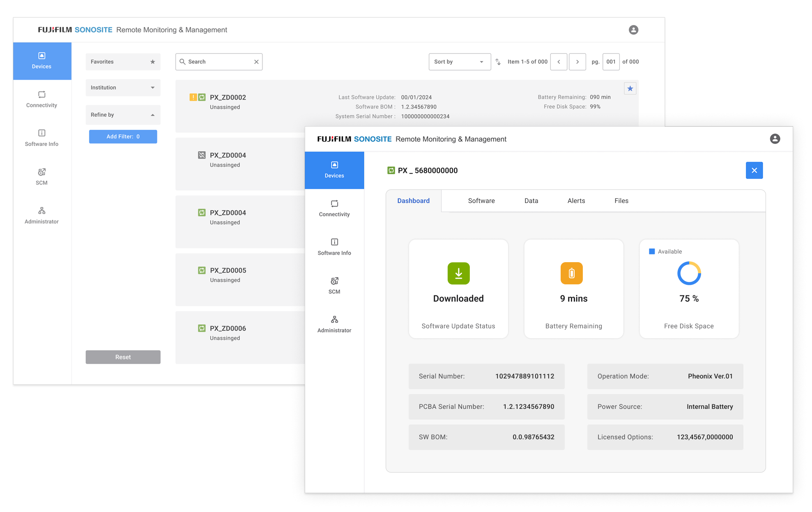Open the user account icon in the front window

[x=775, y=139]
